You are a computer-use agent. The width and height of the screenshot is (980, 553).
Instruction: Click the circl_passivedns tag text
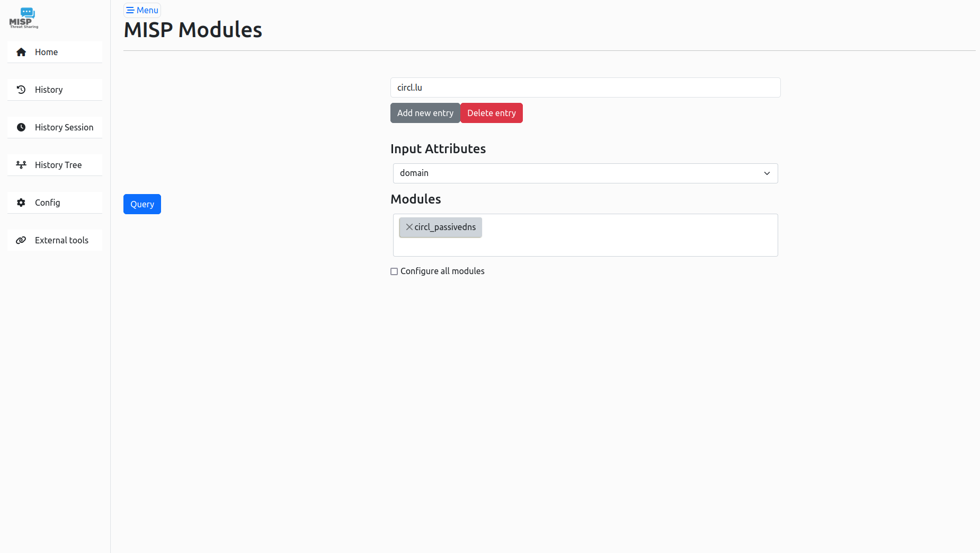tap(445, 227)
